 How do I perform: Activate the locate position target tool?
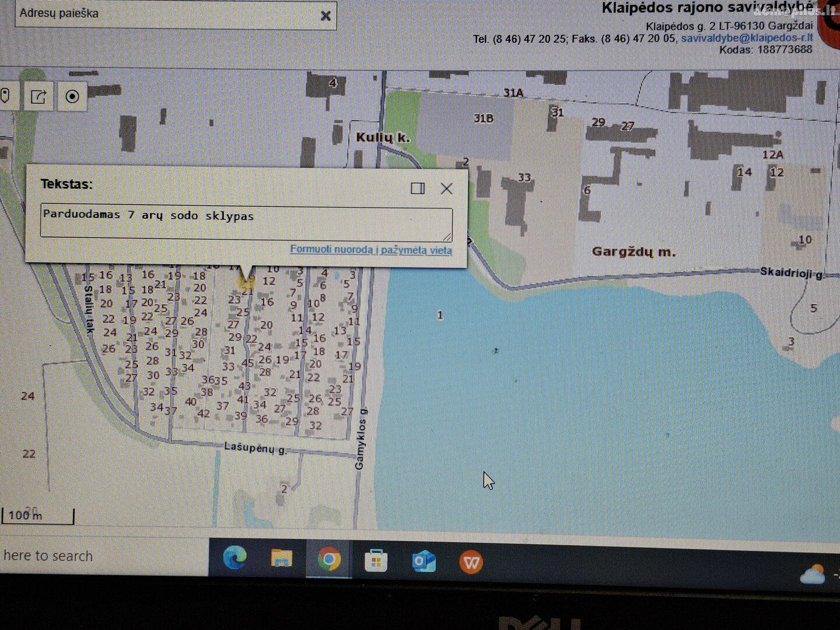pos(72,96)
